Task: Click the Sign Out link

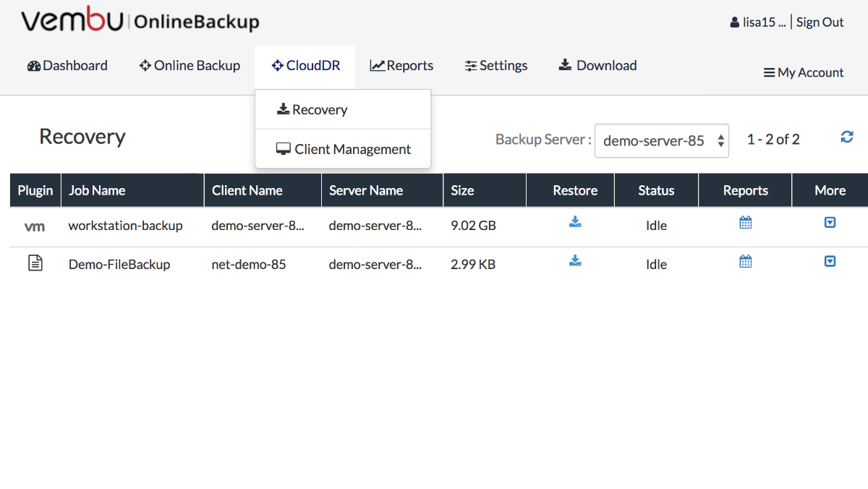Action: (x=820, y=22)
